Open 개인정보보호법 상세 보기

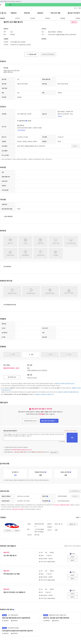[30, 421]
